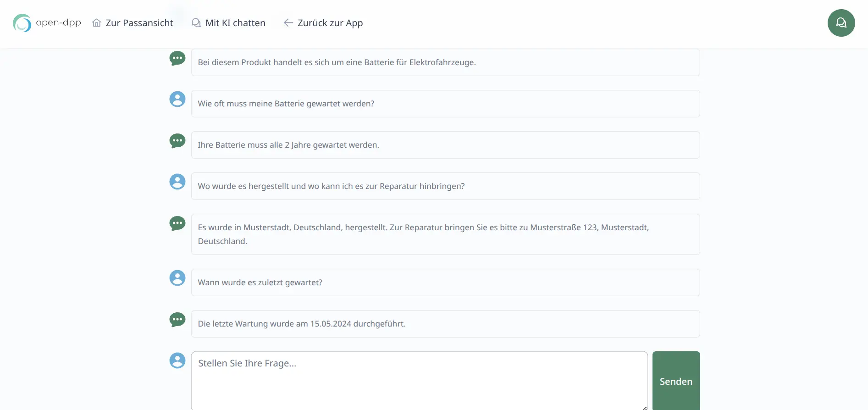
Task: Click the open-dpp swirl logo
Action: [x=22, y=23]
